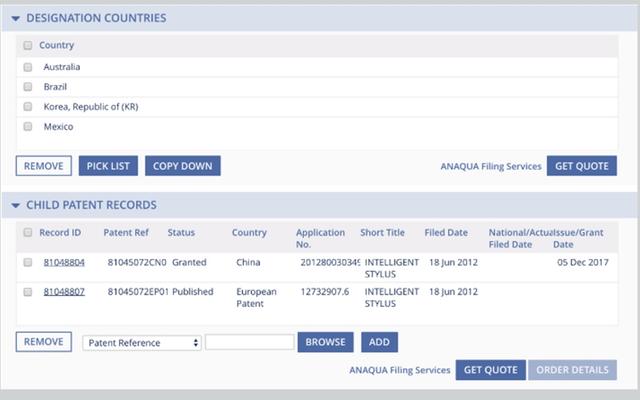Image resolution: width=640 pixels, height=400 pixels.
Task: Select the Mexico checkbox
Action: (28, 127)
